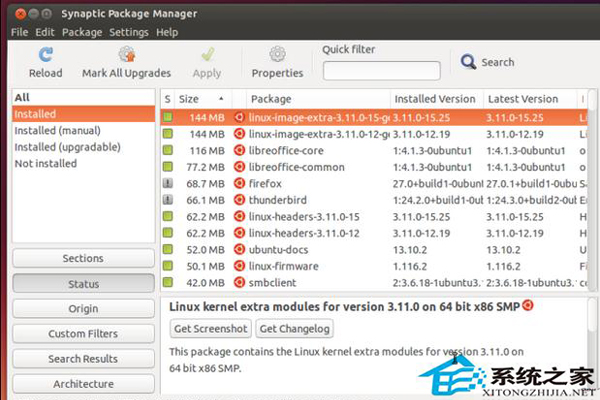Click the Ubuntu logo icon beside ubuntu-docs

pyautogui.click(x=239, y=250)
